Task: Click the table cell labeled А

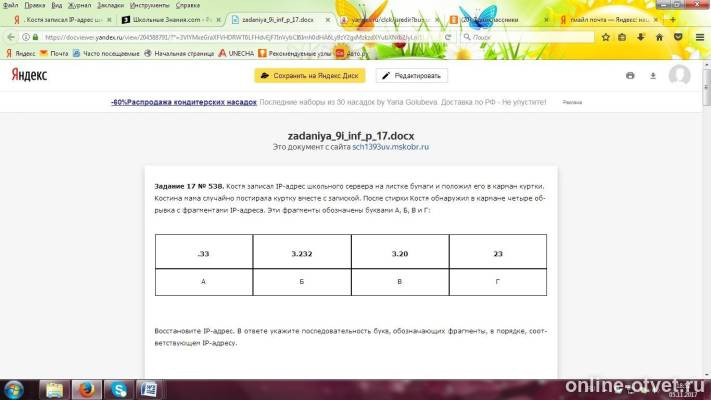Action: (x=204, y=282)
